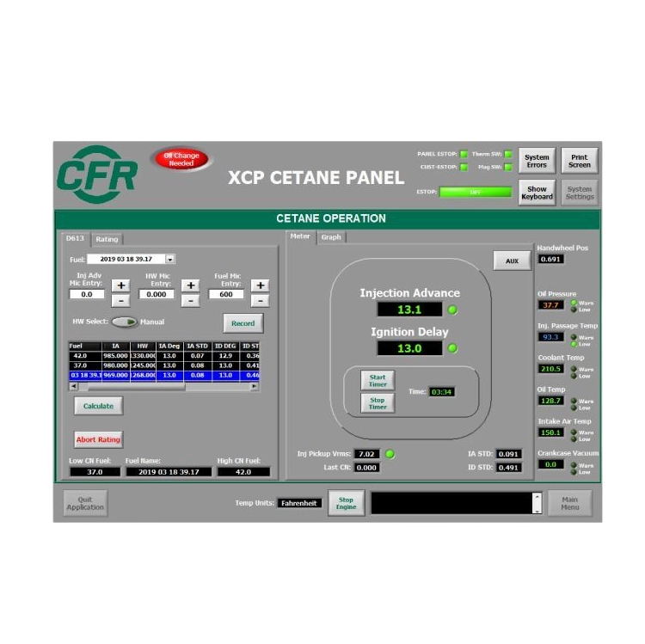The height and width of the screenshot is (644, 645).
Task: Click the table scroll right arrow
Action: click(x=255, y=386)
